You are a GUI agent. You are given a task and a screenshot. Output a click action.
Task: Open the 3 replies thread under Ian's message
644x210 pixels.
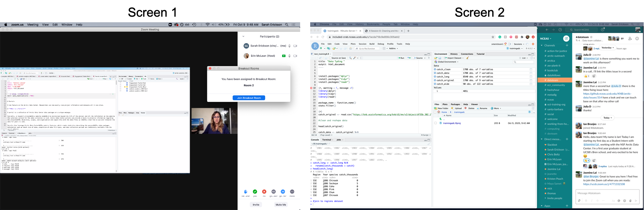603,167
